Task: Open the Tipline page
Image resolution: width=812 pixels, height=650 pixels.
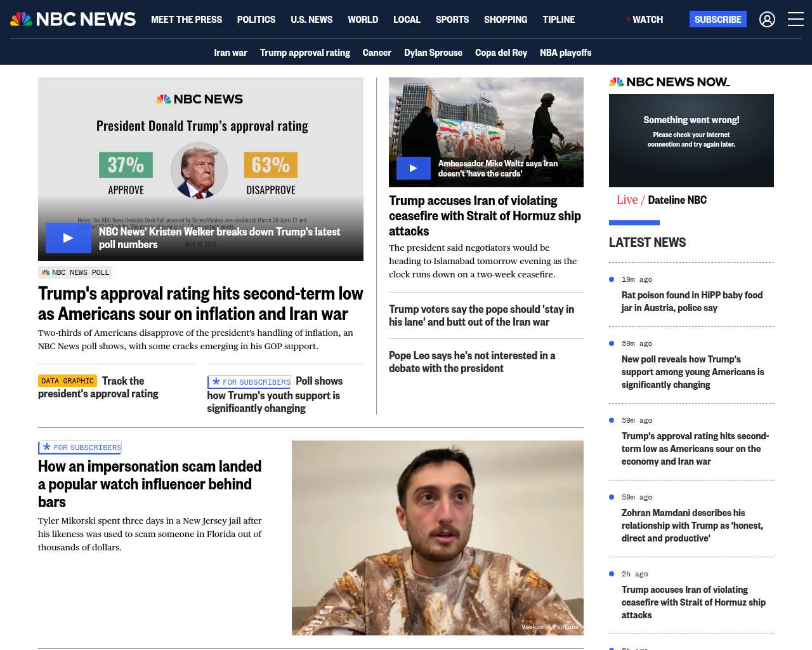Action: coord(559,20)
